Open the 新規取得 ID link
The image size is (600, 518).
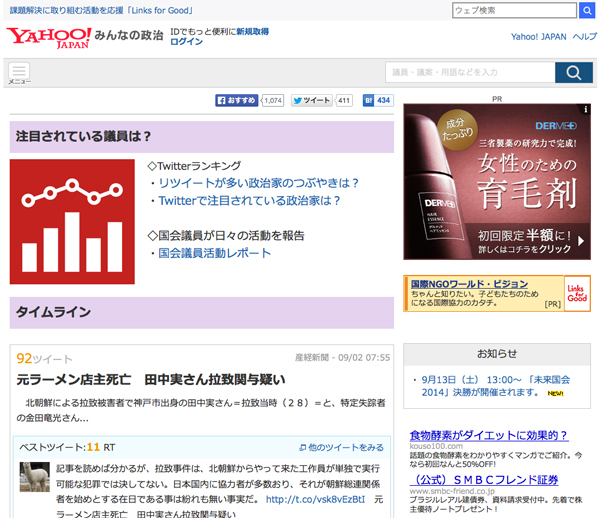pyautogui.click(x=252, y=31)
